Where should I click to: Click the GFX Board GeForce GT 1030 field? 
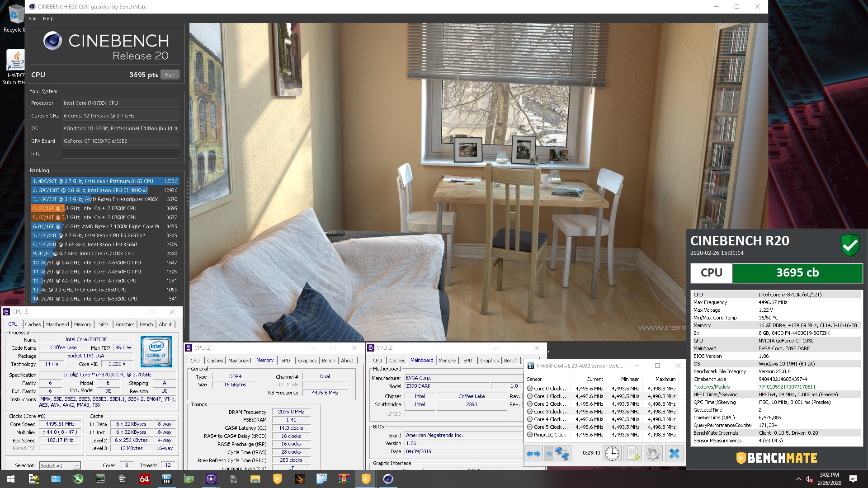click(x=120, y=141)
